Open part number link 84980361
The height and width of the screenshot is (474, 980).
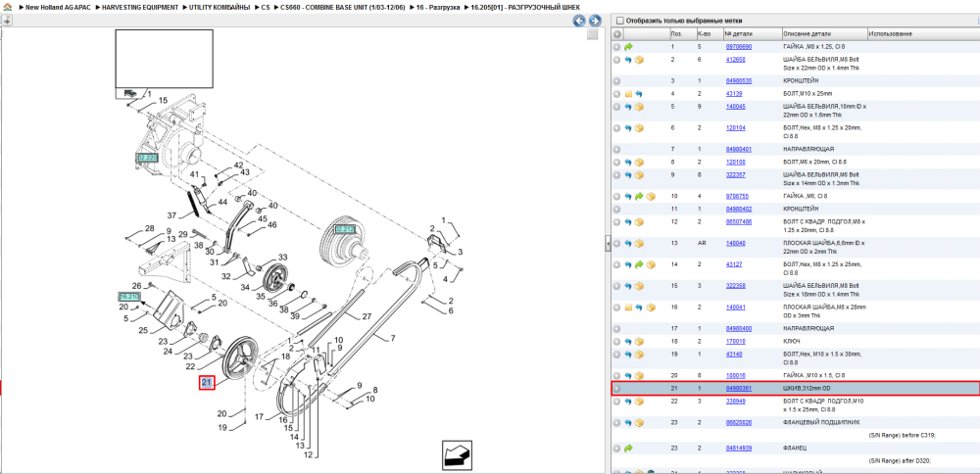coord(739,389)
